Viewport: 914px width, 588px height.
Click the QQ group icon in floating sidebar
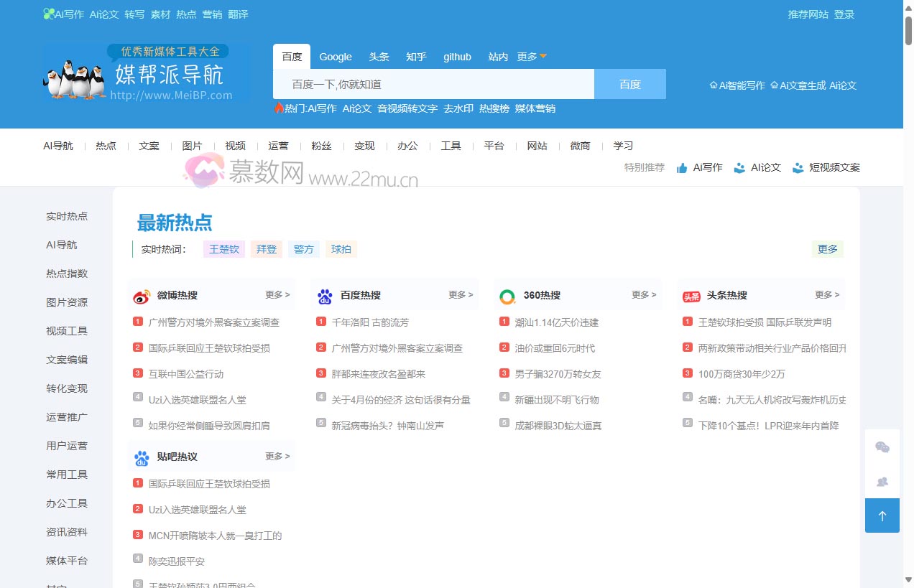point(882,482)
